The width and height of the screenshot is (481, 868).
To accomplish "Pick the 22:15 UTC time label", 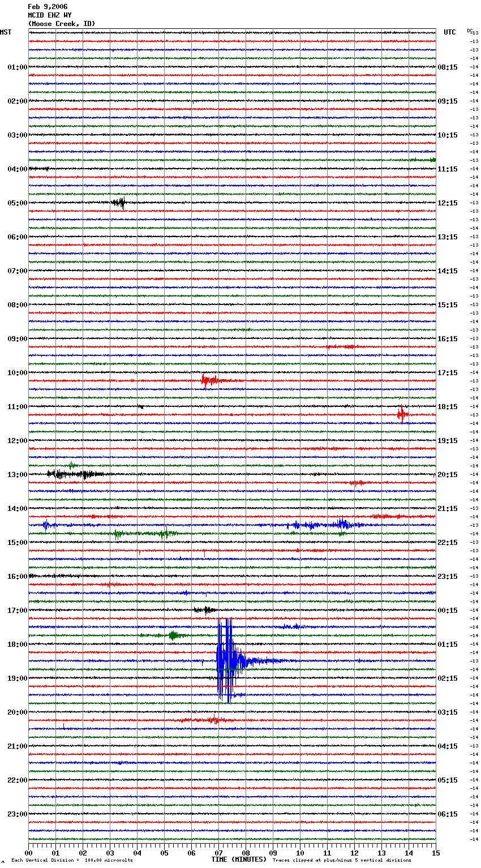I will tap(448, 543).
